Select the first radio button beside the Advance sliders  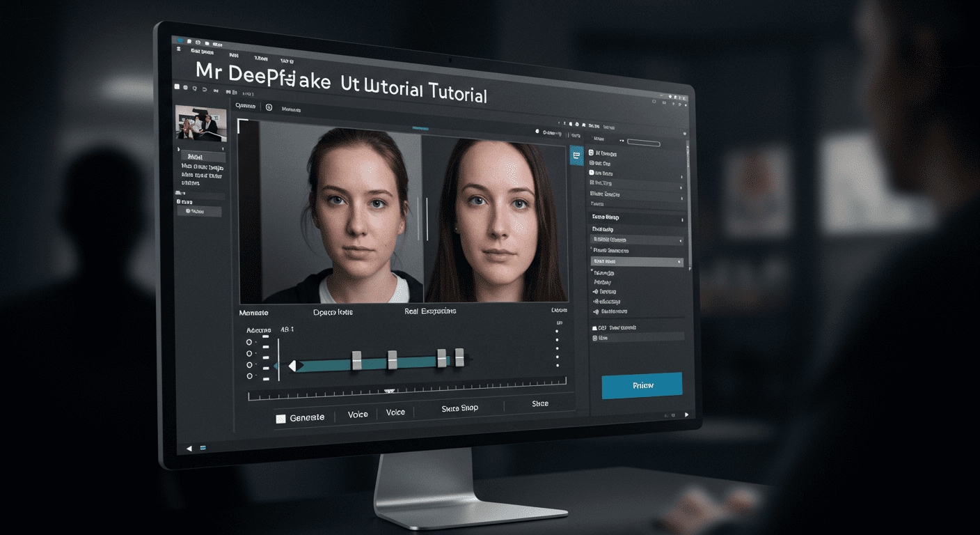tap(248, 343)
